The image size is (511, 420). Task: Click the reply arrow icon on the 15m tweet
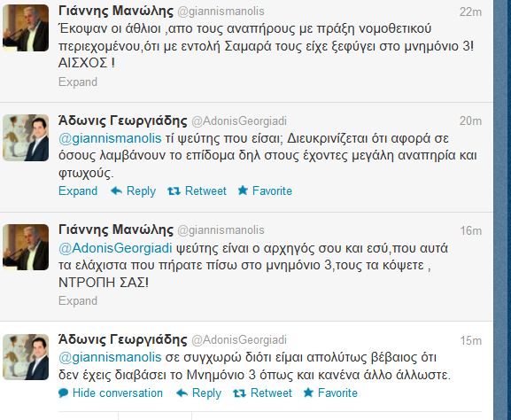[x=182, y=393]
